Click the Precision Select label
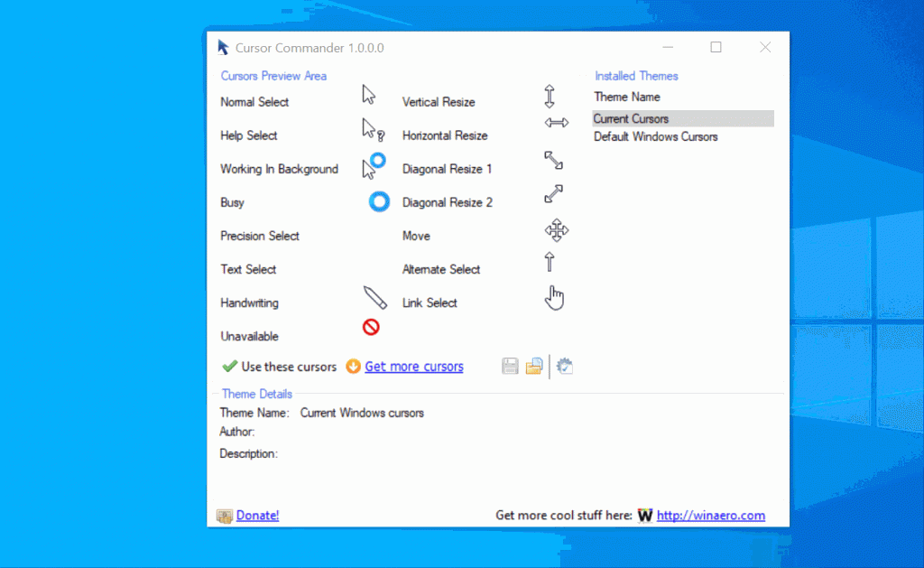 coord(260,236)
